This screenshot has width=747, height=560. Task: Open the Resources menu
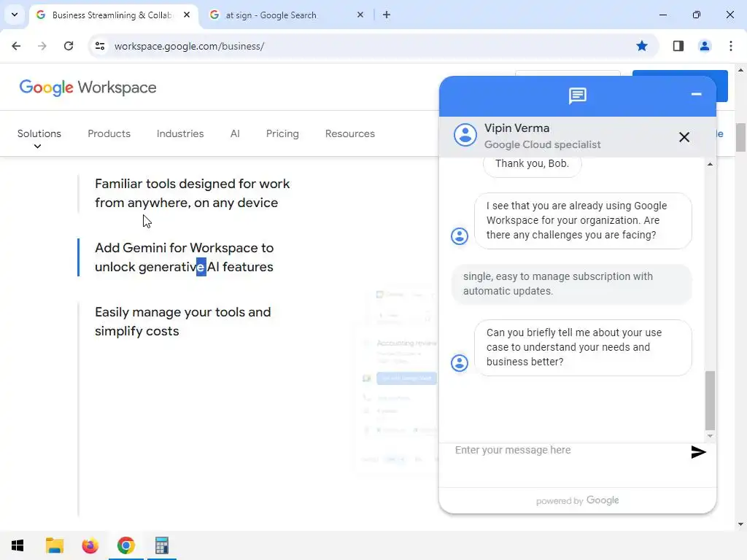tap(350, 134)
